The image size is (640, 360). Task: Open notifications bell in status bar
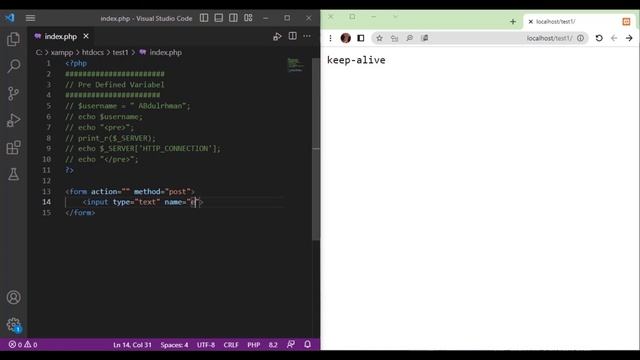307,345
